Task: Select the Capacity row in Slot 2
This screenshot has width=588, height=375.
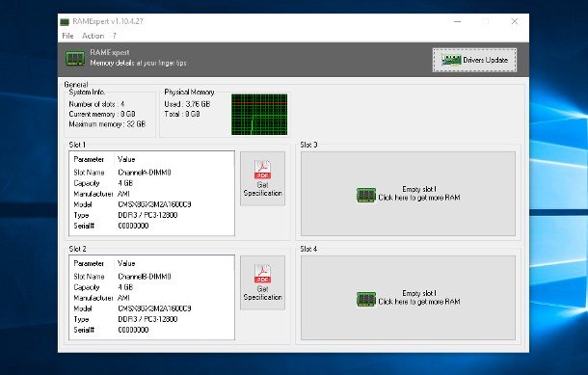Action: point(151,287)
